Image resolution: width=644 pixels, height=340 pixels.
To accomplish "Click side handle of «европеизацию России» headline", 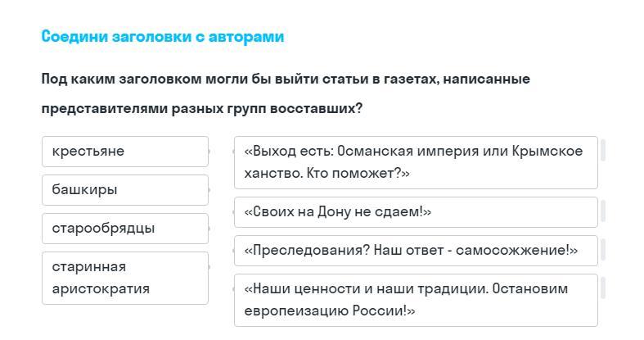I will pyautogui.click(x=603, y=288).
